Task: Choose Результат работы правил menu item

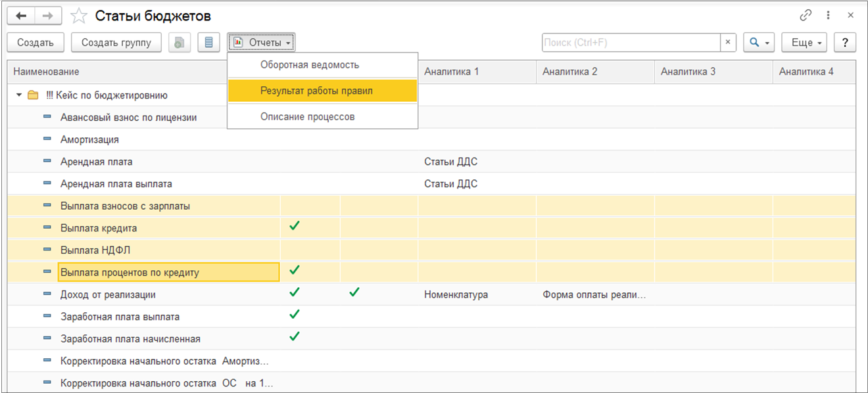Action: [x=316, y=91]
